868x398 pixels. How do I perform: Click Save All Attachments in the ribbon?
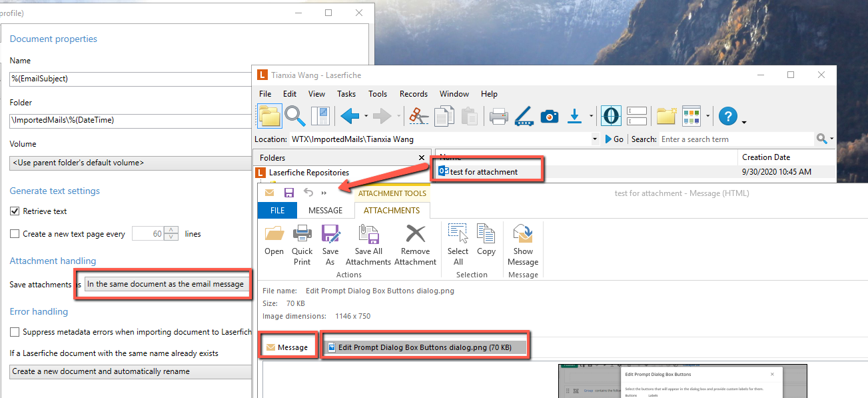(368, 245)
